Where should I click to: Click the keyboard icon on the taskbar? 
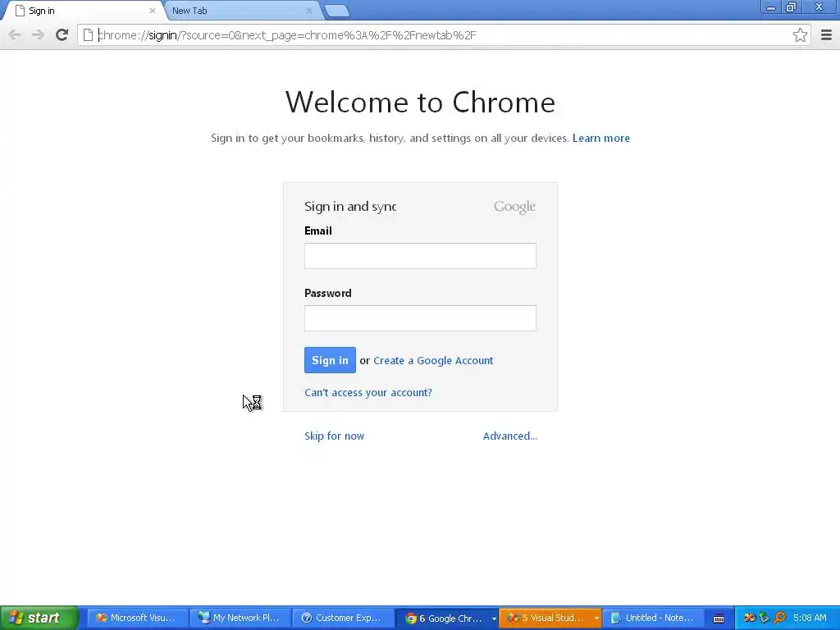(719, 619)
